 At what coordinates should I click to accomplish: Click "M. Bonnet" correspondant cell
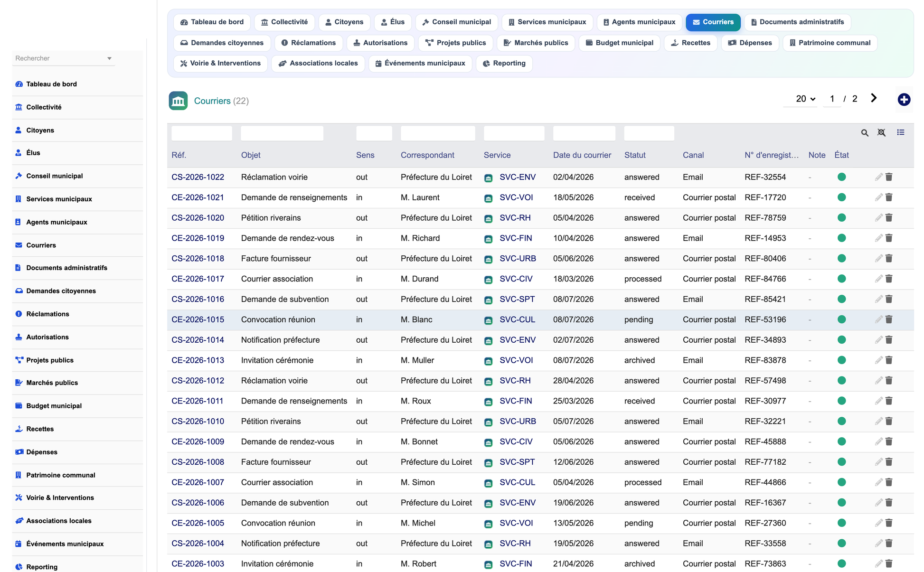pyautogui.click(x=419, y=441)
